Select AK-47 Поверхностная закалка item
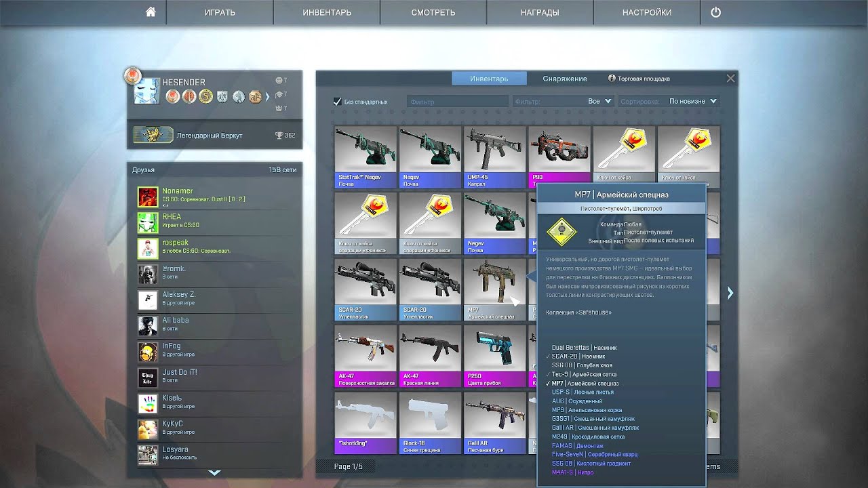868x488 pixels. pos(366,356)
